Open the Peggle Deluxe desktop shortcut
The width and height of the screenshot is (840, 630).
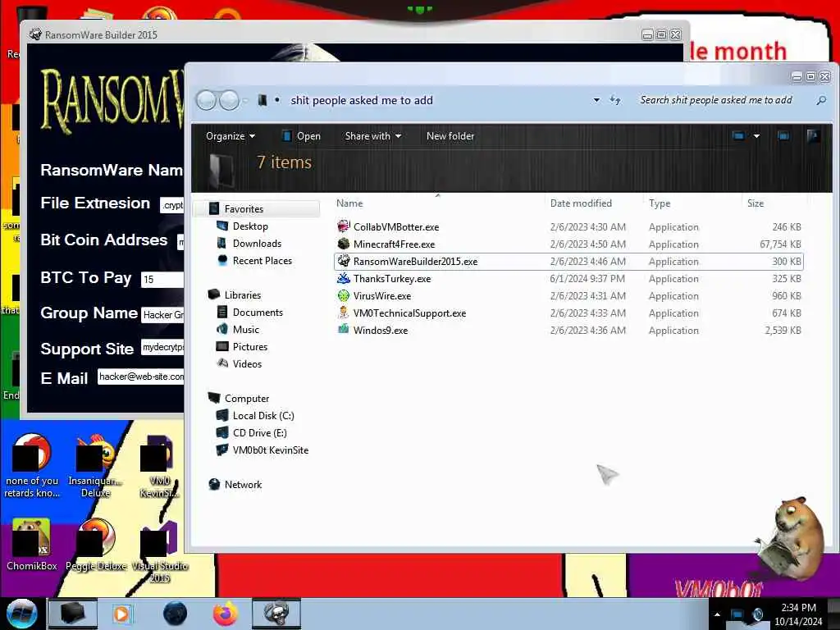point(97,545)
